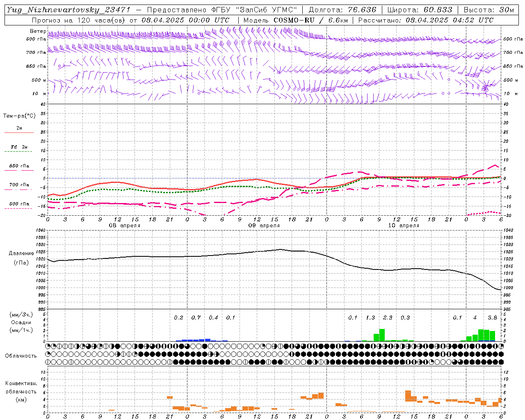Click the tallest green precipitation bar on 10 April

coord(382,335)
